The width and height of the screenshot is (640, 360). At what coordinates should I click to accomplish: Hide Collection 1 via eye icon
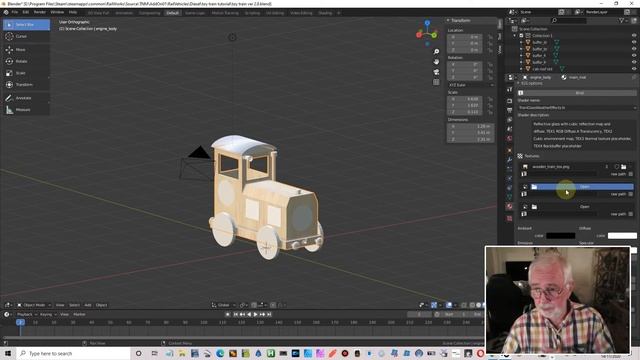(x=634, y=36)
